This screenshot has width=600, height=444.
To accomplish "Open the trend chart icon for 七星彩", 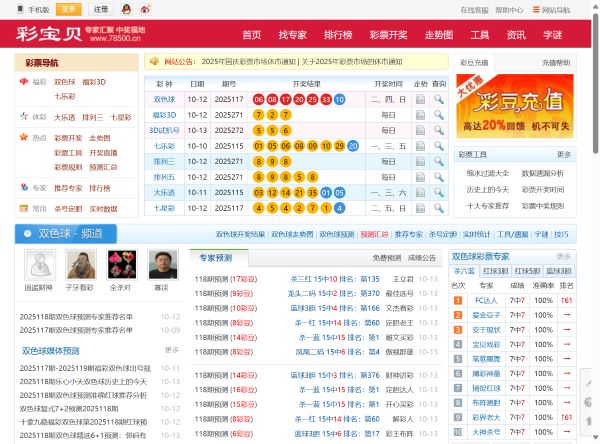I will (x=420, y=208).
